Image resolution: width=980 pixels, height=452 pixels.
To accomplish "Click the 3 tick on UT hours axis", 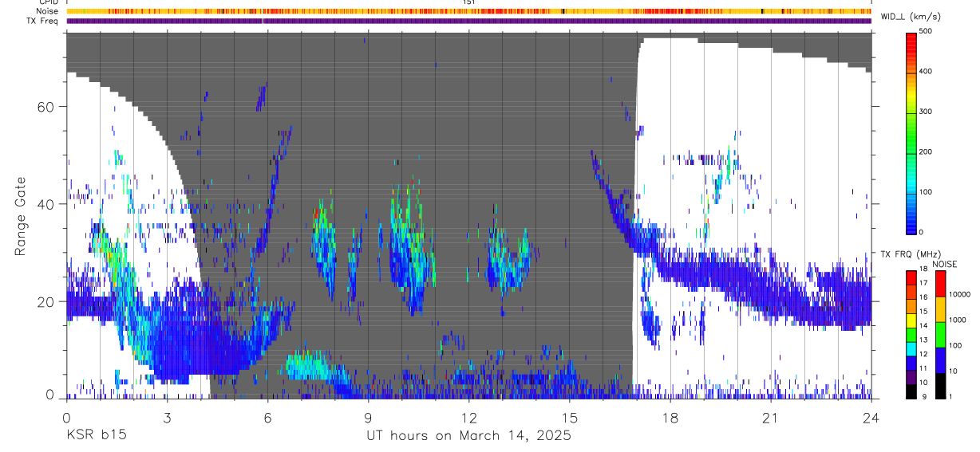I will tap(167, 417).
